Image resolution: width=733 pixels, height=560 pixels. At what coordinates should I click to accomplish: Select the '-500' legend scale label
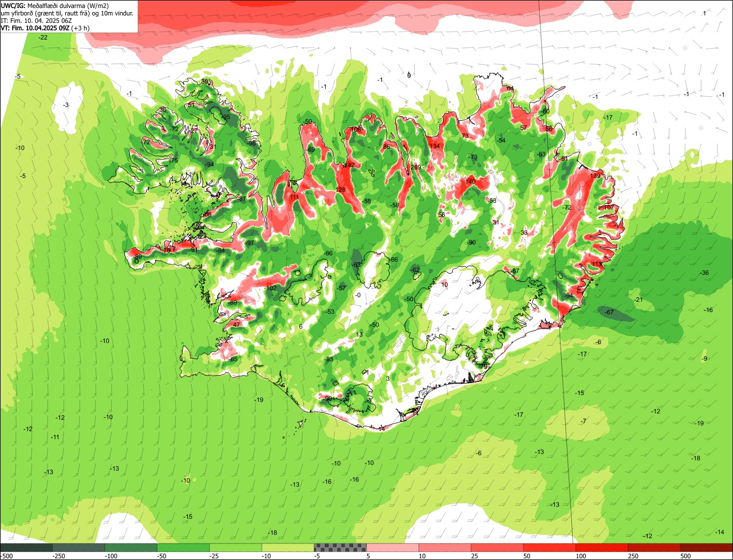coord(6,556)
